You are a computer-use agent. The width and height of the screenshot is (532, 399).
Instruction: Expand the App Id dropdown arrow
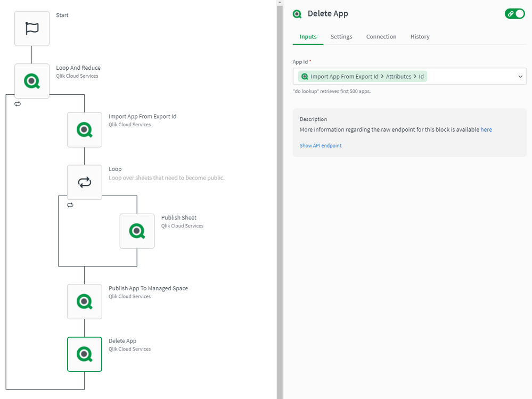pos(520,77)
